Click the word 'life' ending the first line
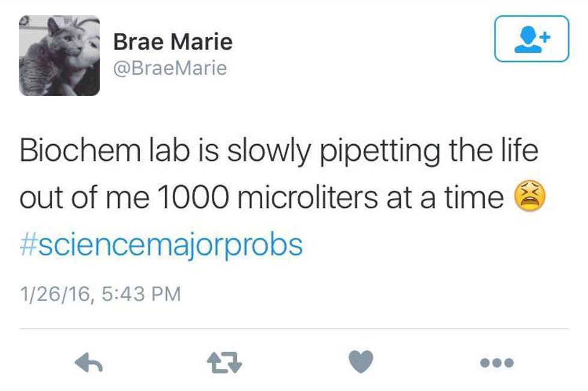 [515, 150]
